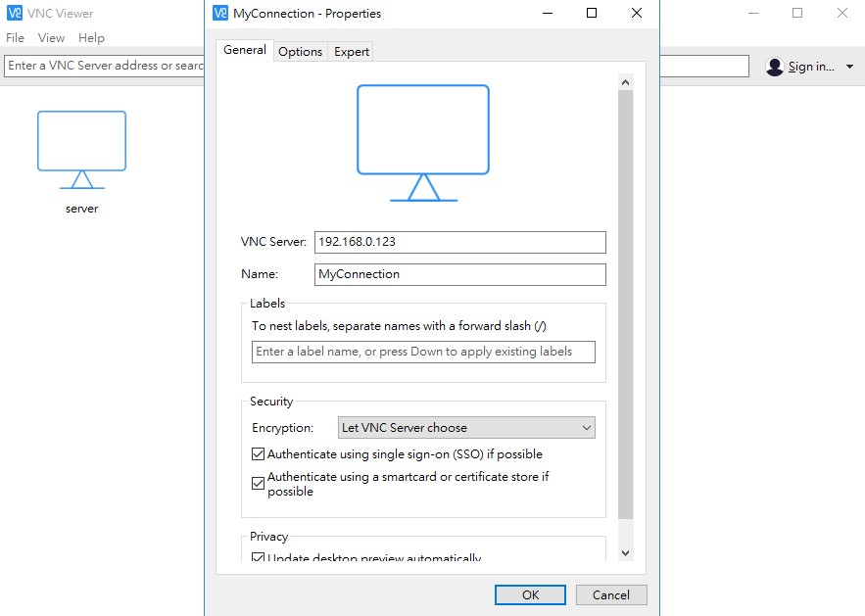Click the label name entry field

(x=423, y=351)
